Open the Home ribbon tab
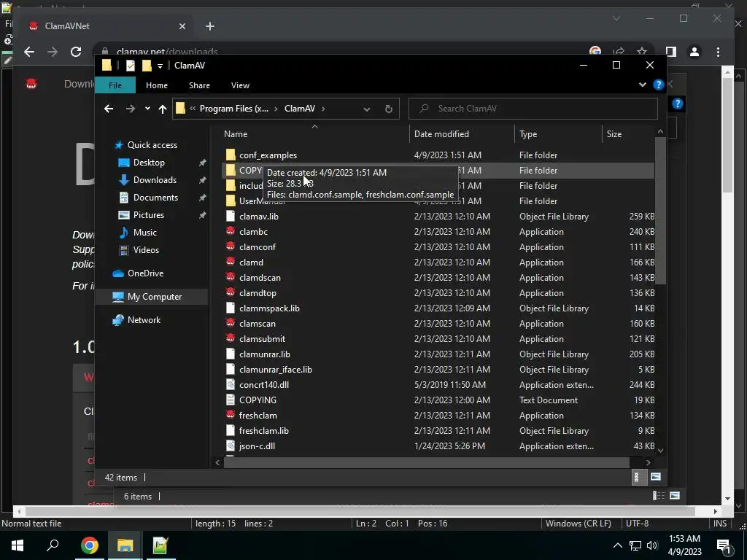This screenshot has width=747, height=560. [x=157, y=85]
